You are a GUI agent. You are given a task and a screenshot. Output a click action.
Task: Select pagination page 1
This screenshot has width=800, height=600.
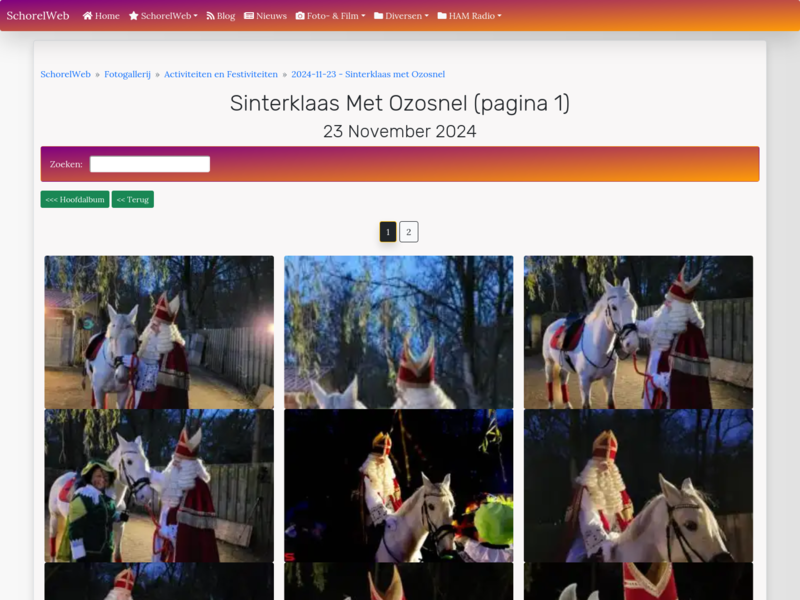pyautogui.click(x=388, y=232)
